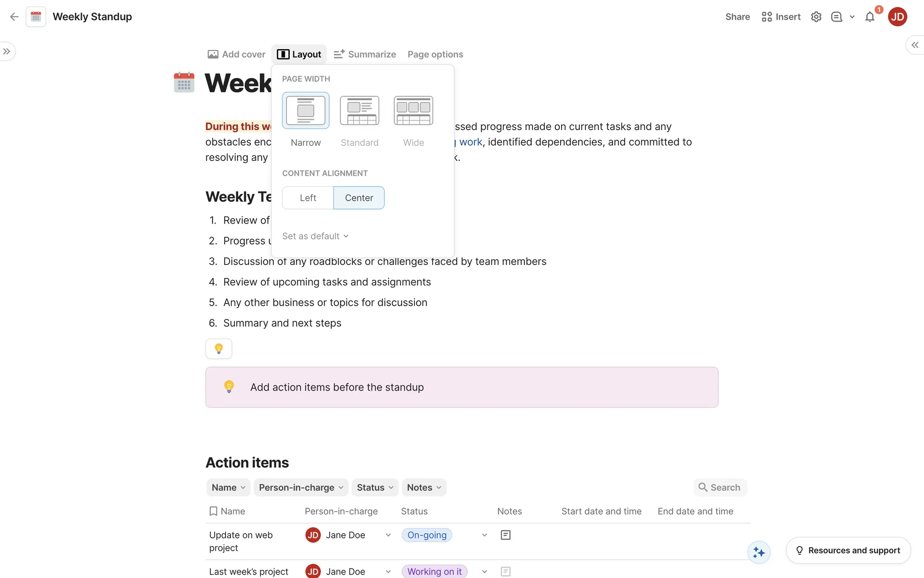
Task: Select Narrow page width option
Action: (306, 111)
